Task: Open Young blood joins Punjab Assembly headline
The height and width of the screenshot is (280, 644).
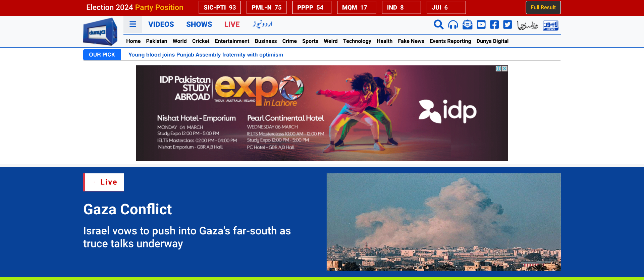Action: click(206, 55)
